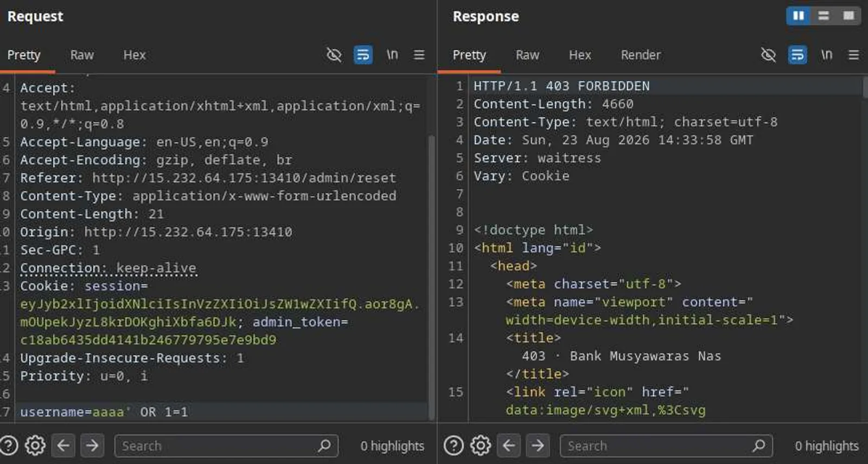Click the Origin header line in Request
Screen dimensions: 868x464
pyautogui.click(x=156, y=232)
